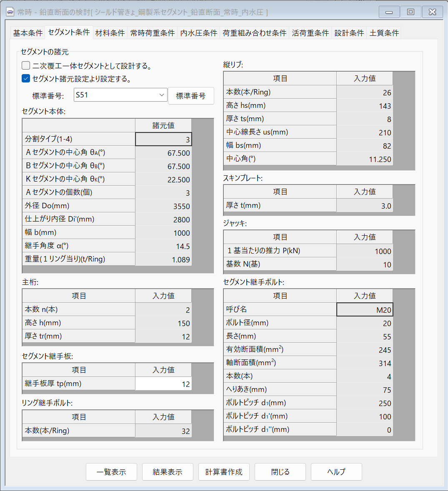Screen dimensions: 448x491
Task: Click the 一覧表示 button
Action: point(111,472)
